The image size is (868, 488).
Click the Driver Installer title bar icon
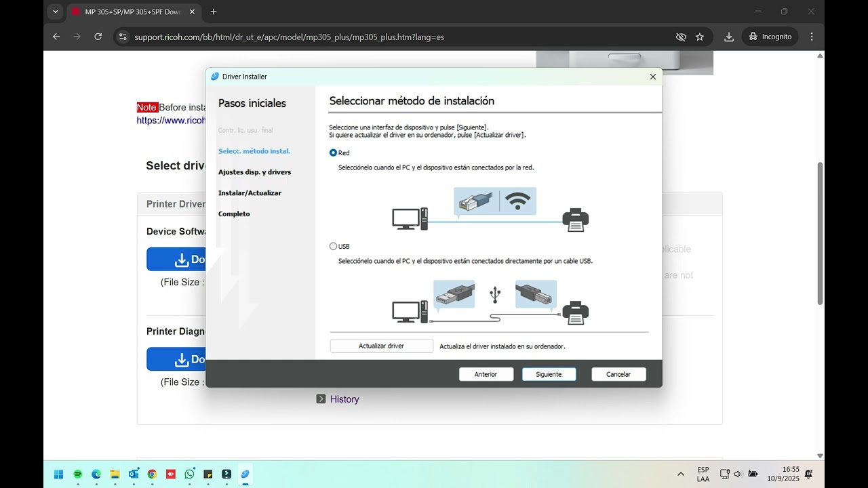[x=215, y=77]
